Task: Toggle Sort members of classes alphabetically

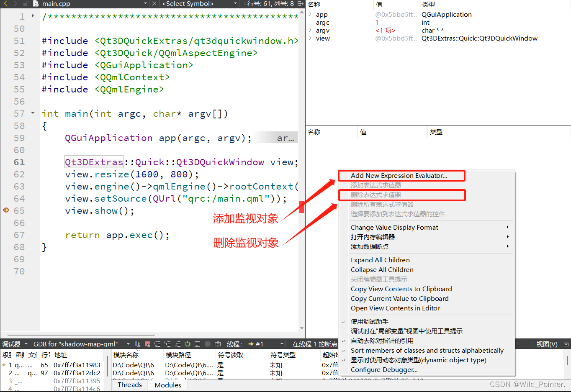Action: coord(426,350)
